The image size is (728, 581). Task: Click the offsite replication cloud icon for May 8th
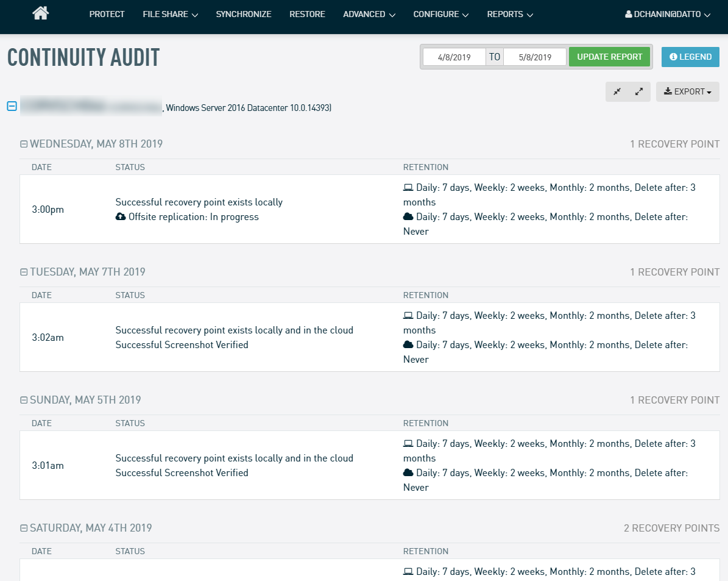pos(120,216)
